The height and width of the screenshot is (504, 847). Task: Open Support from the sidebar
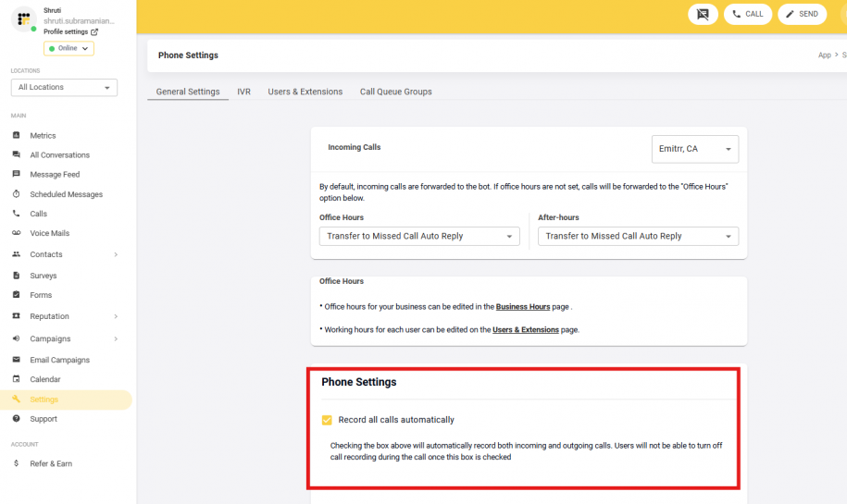[x=44, y=419]
